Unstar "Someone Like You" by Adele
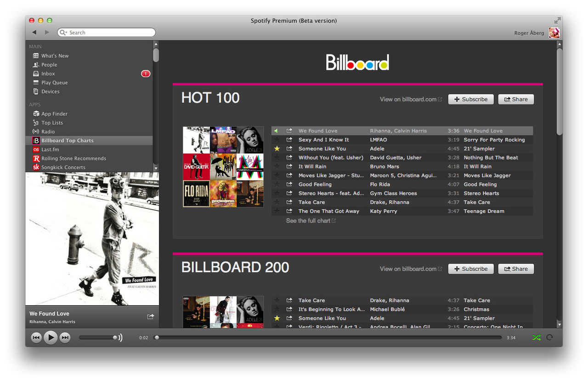This screenshot has height=382, width=588. (x=277, y=148)
